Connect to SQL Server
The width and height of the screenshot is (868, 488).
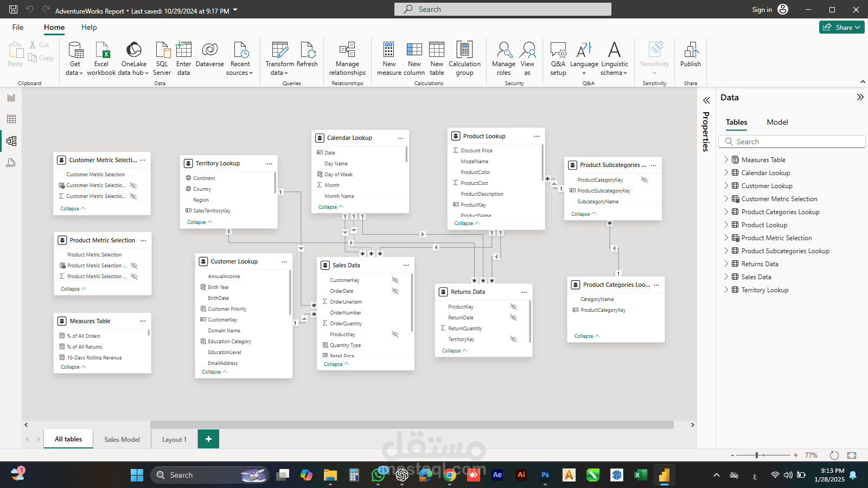pyautogui.click(x=162, y=59)
